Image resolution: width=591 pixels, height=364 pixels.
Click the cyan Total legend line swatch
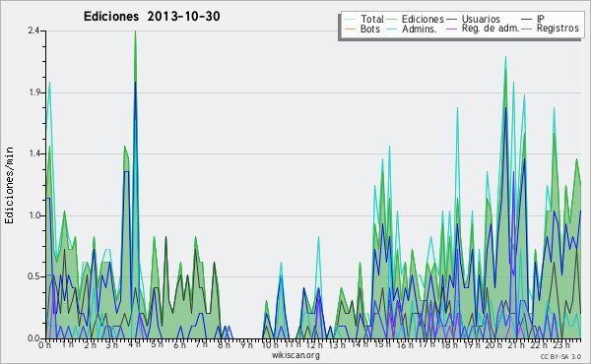350,20
